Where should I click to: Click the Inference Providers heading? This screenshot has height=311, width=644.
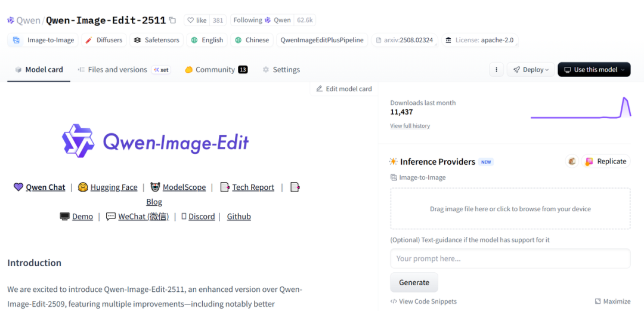coord(438,162)
